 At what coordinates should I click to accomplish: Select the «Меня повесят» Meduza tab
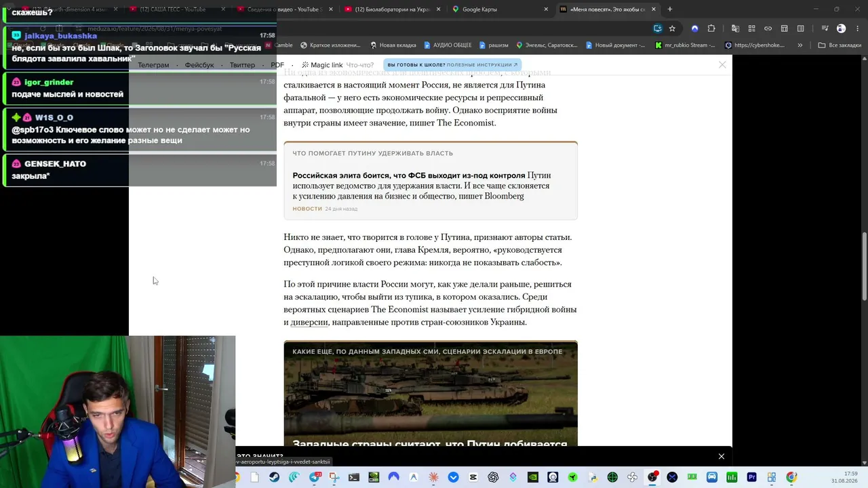point(607,9)
